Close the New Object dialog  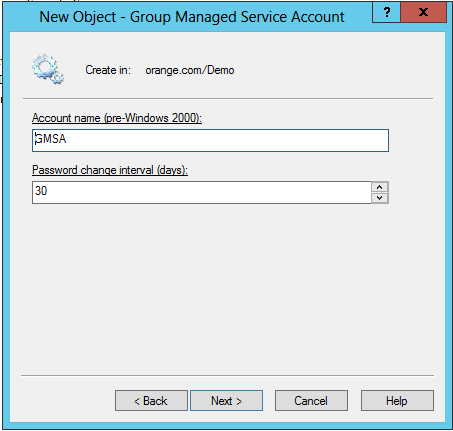[x=423, y=12]
